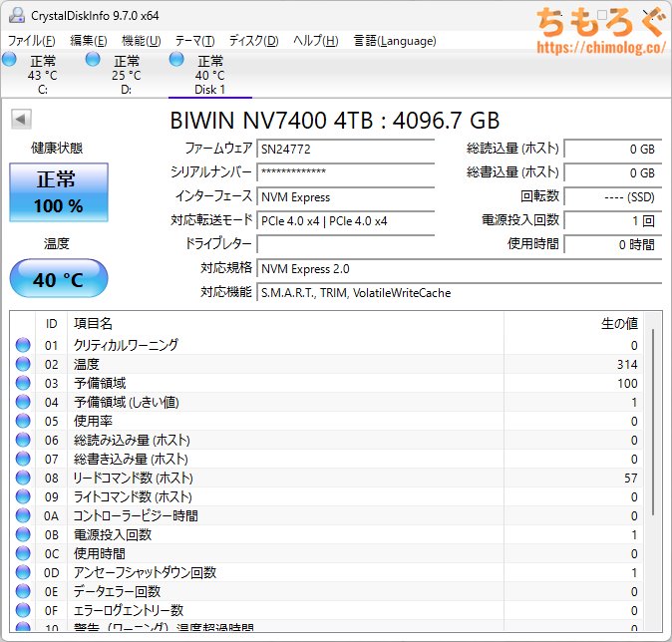Image resolution: width=672 pixels, height=642 pixels.
Task: Click status icon for リードコマンド数 row
Action: pos(23,478)
